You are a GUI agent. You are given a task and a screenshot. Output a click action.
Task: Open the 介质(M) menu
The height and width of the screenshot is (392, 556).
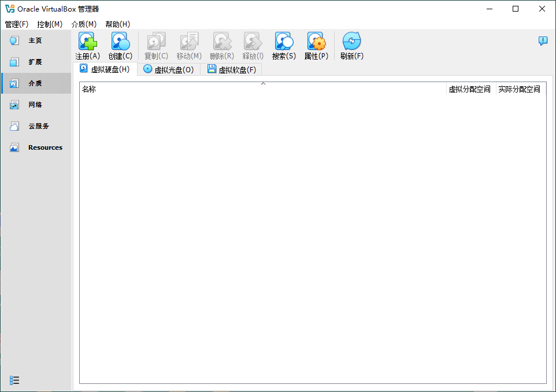84,24
